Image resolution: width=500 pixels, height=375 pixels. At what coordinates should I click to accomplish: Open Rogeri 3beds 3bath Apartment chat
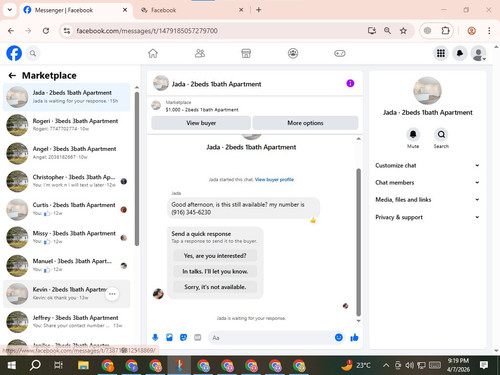pyautogui.click(x=67, y=125)
